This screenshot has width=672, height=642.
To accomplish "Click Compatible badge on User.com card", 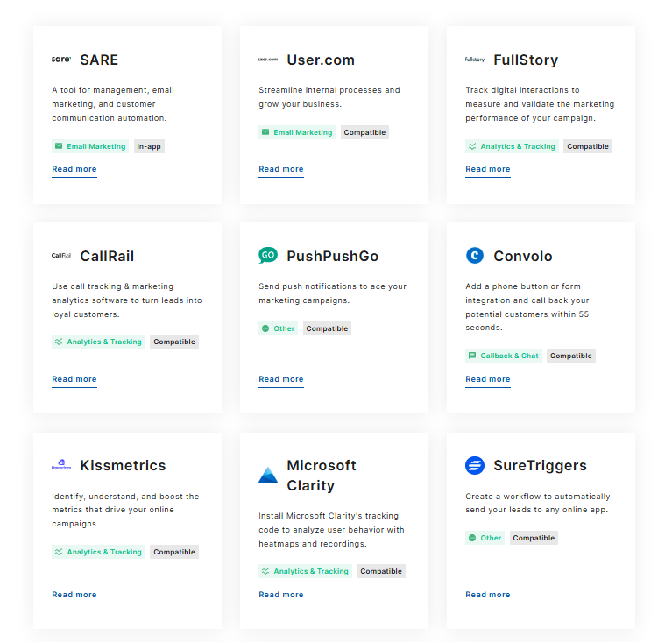I will [364, 132].
